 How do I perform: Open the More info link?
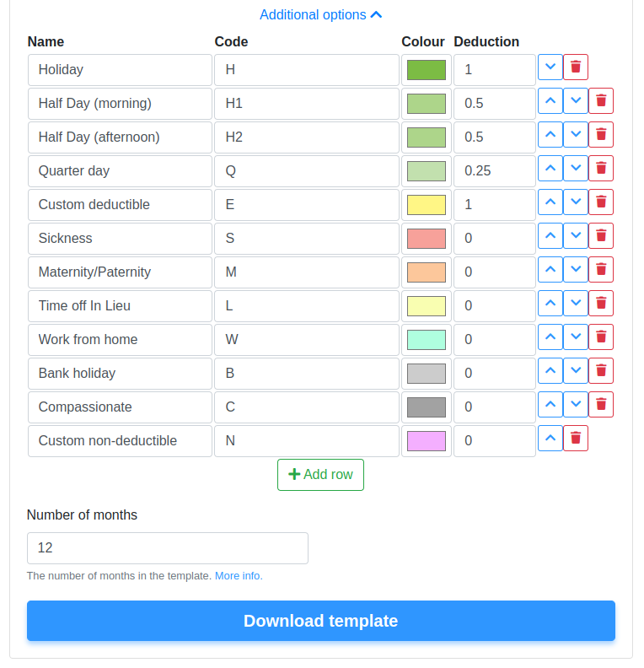coord(239,575)
